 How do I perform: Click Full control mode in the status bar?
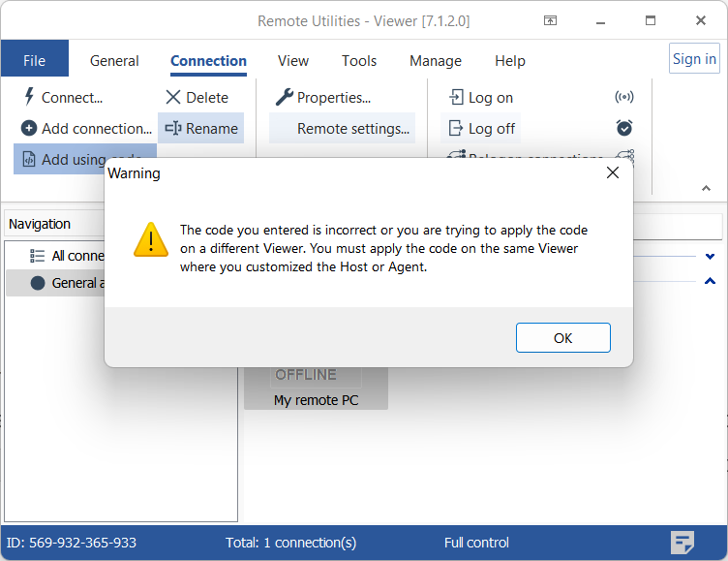coord(476,543)
